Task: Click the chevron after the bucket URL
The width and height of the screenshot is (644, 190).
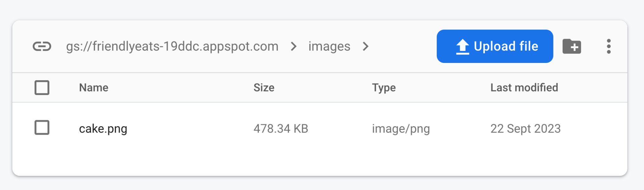Action: pyautogui.click(x=294, y=47)
